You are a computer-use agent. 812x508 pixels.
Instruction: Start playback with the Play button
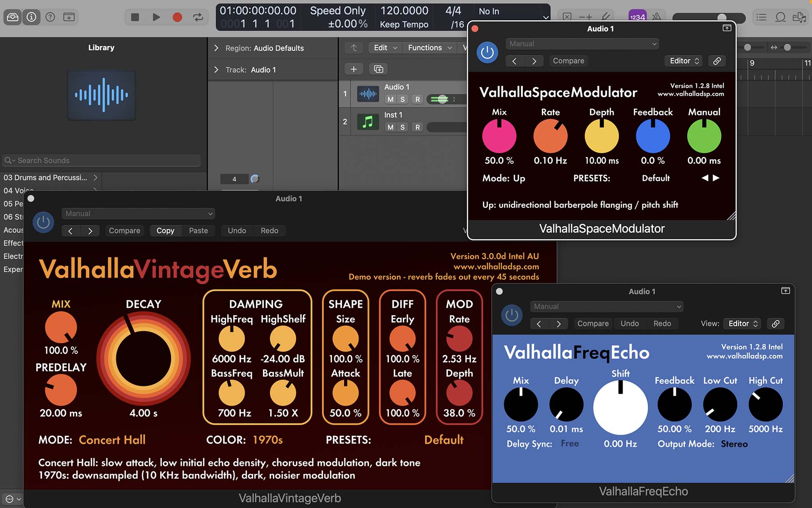pyautogui.click(x=156, y=17)
